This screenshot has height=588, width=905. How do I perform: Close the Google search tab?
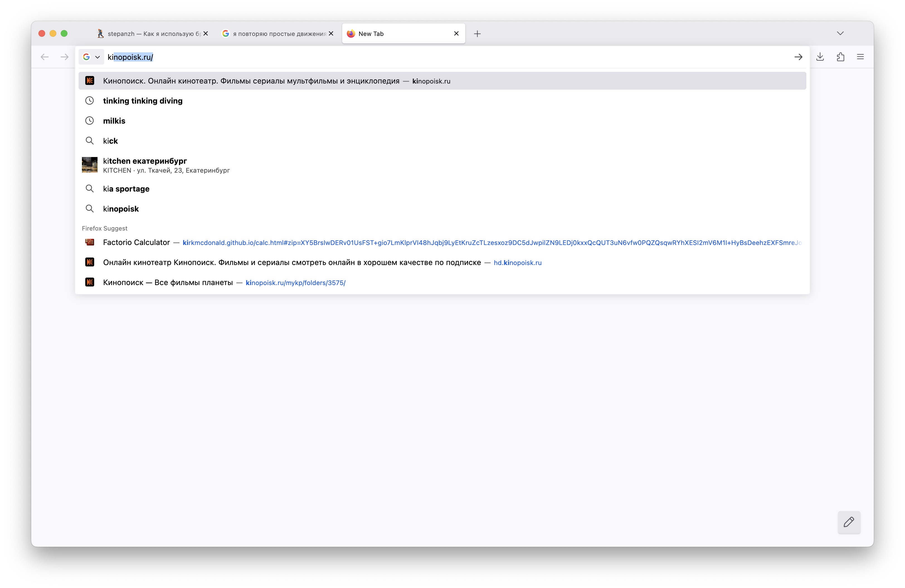click(331, 33)
